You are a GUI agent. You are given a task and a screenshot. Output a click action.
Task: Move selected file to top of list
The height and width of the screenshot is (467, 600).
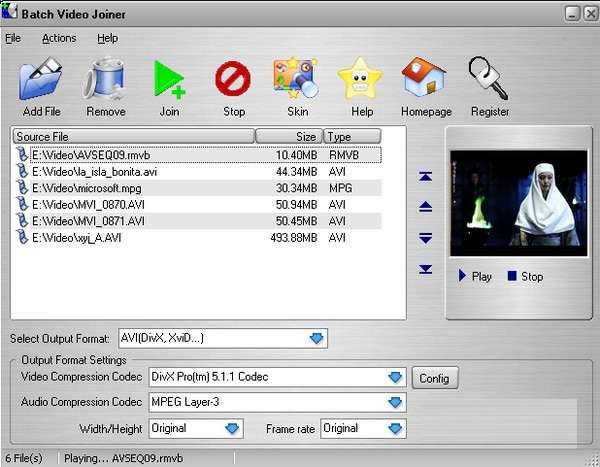click(x=426, y=177)
